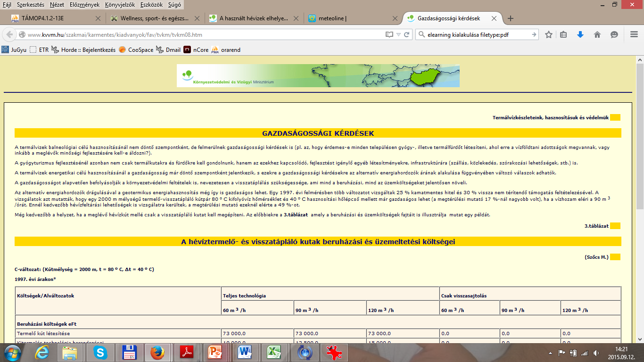
Task: Click the floppy disk taskbar icon
Action: (129, 353)
